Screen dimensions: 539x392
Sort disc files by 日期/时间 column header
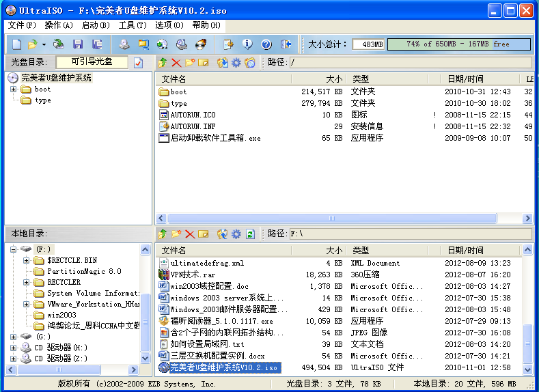480,79
